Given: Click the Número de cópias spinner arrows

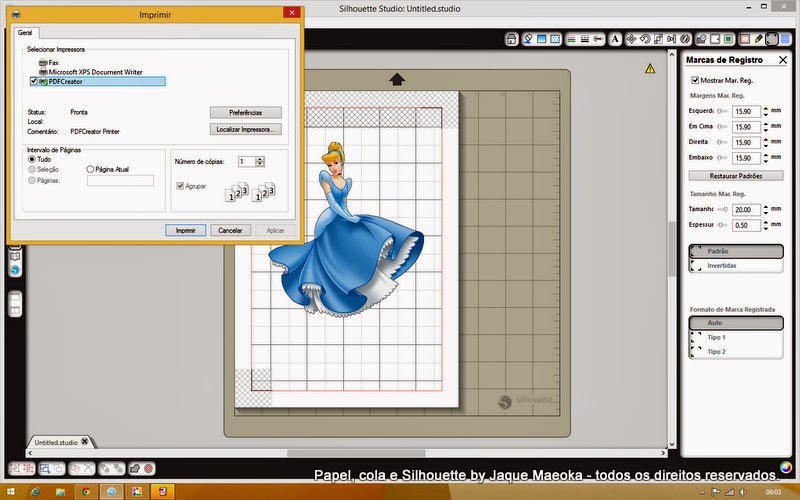Looking at the screenshot, I should click(260, 161).
